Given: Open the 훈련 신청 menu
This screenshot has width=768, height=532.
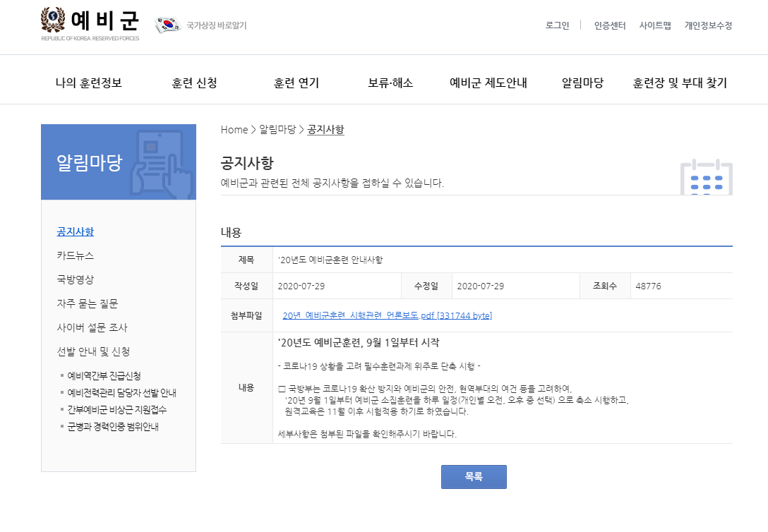Looking at the screenshot, I should (x=194, y=83).
